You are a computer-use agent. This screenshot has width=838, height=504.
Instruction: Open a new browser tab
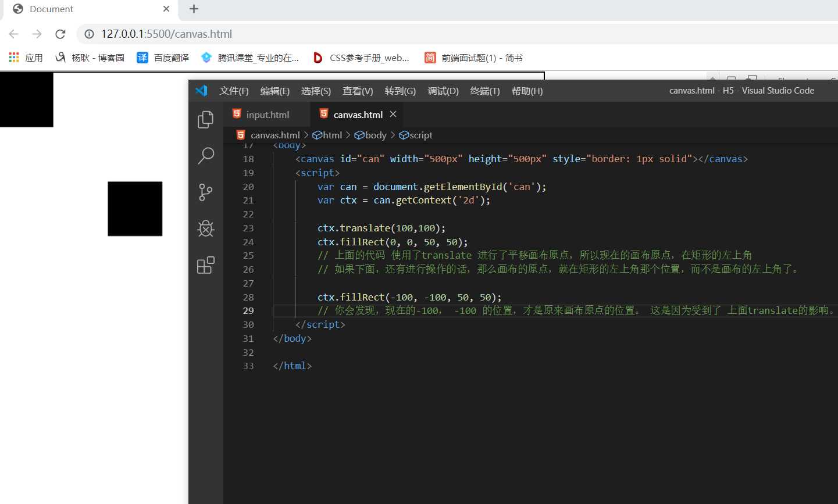point(194,9)
